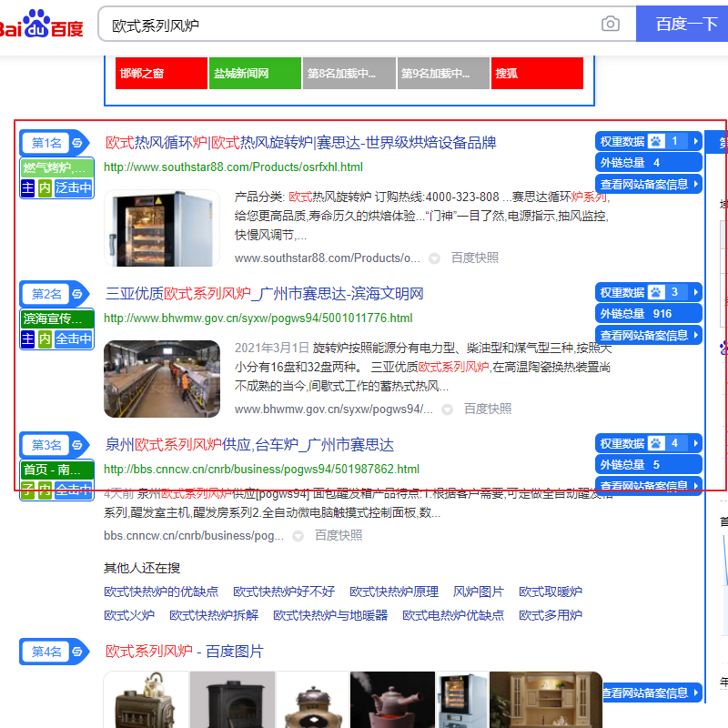This screenshot has width=728, height=728.
Task: Expand 查看网站备案信息 for second result
Action: (648, 335)
